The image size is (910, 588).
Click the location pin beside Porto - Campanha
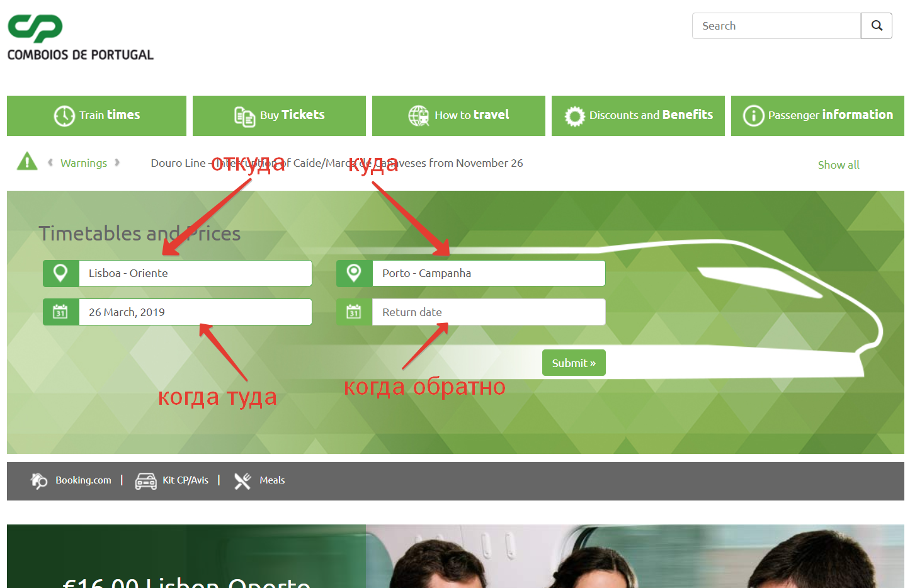click(x=355, y=273)
